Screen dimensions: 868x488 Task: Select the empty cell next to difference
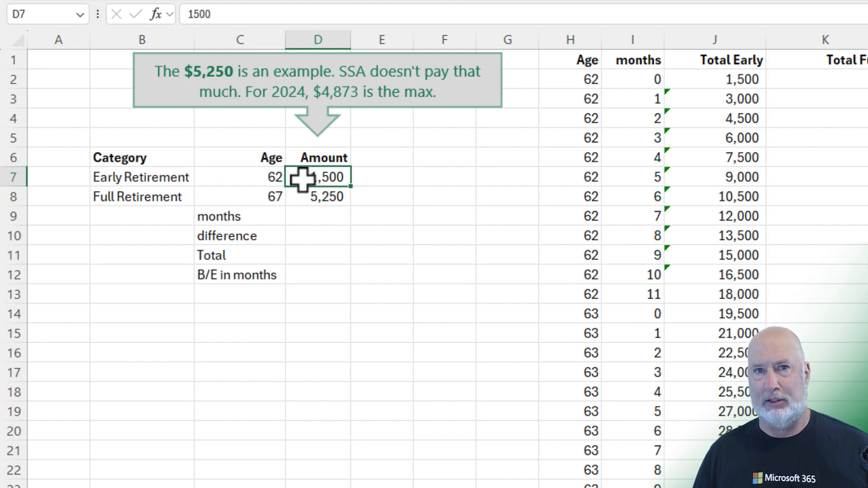[x=318, y=235]
